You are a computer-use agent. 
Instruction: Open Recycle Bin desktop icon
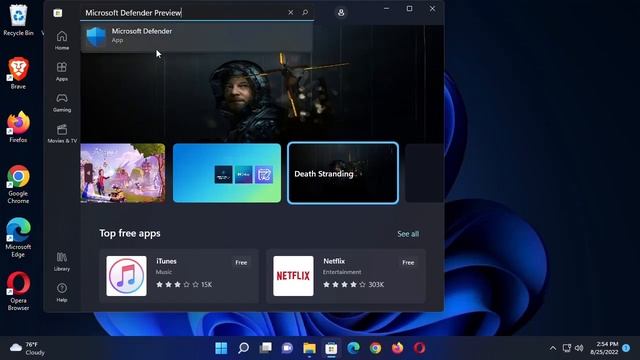click(18, 20)
